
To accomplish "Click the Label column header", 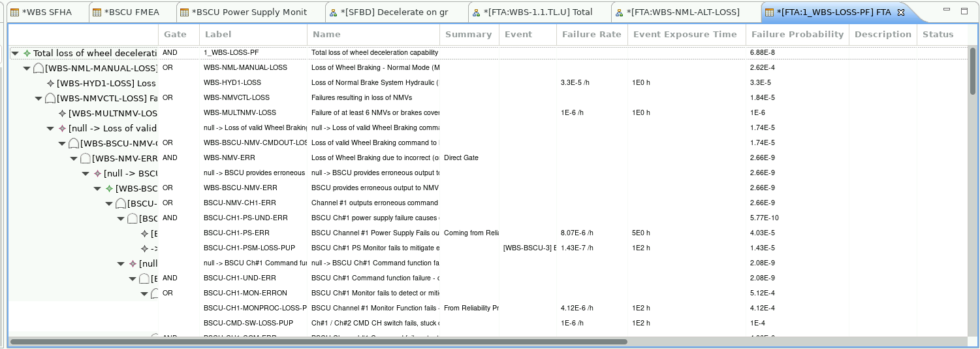I will pos(253,35).
